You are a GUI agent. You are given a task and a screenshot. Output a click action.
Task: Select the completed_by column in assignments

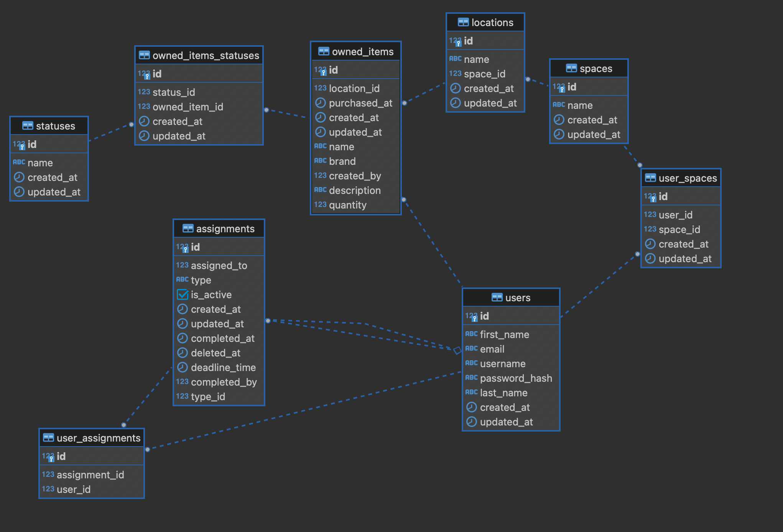pyautogui.click(x=224, y=382)
